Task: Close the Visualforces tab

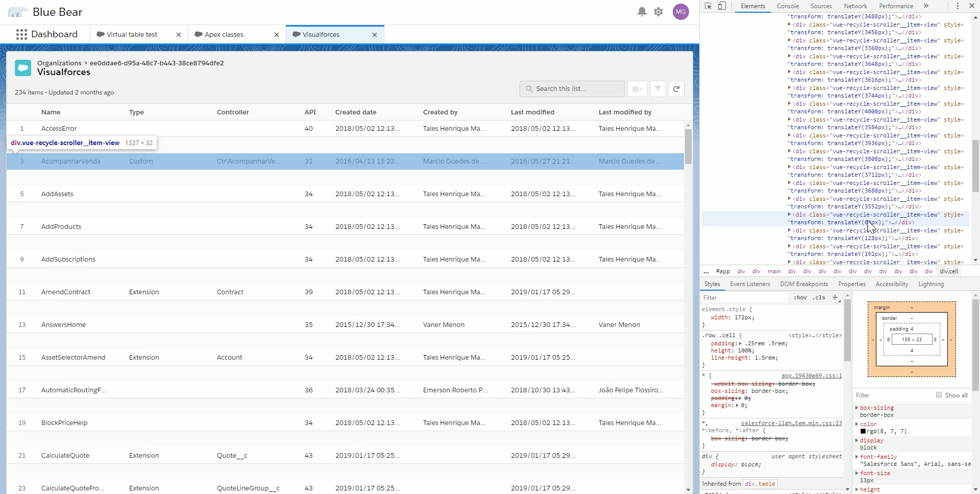Action: point(375,35)
